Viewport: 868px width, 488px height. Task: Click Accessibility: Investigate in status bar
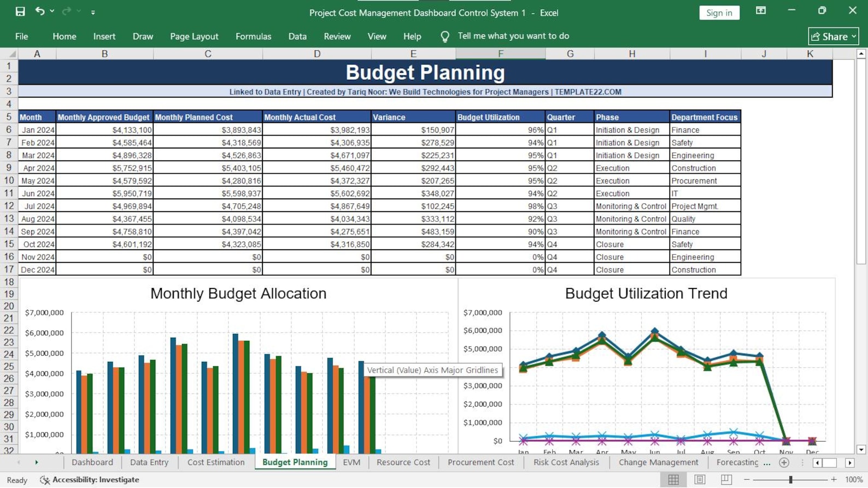coord(90,480)
